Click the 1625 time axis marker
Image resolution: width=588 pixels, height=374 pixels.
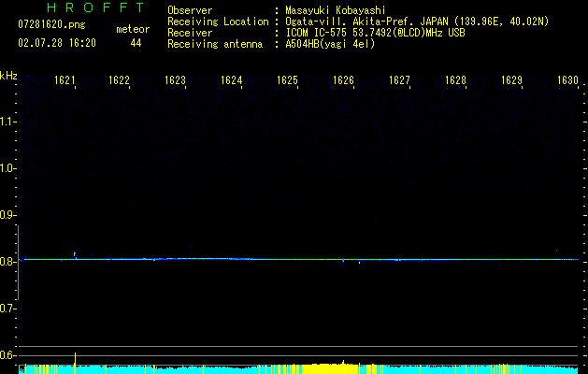tap(287, 80)
